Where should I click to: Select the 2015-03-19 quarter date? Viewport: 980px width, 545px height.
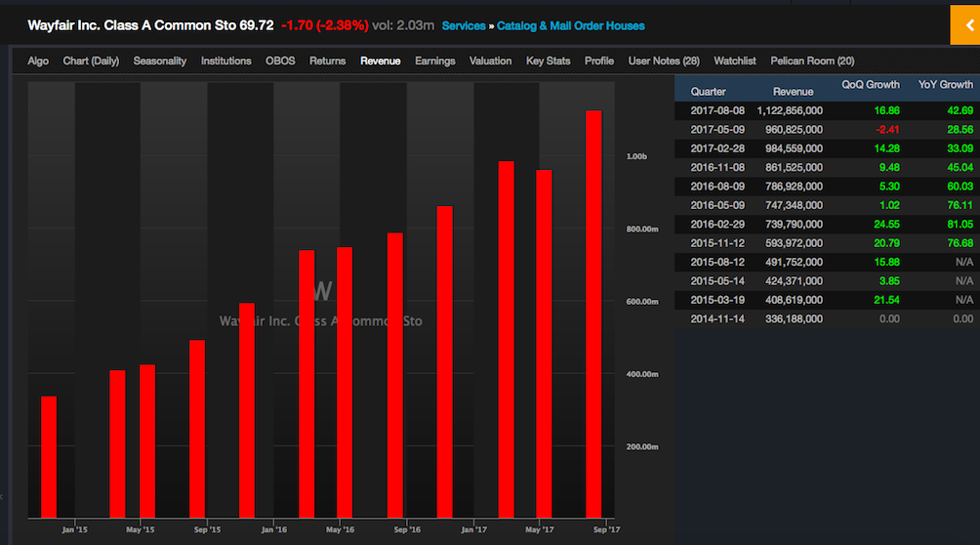click(x=717, y=300)
